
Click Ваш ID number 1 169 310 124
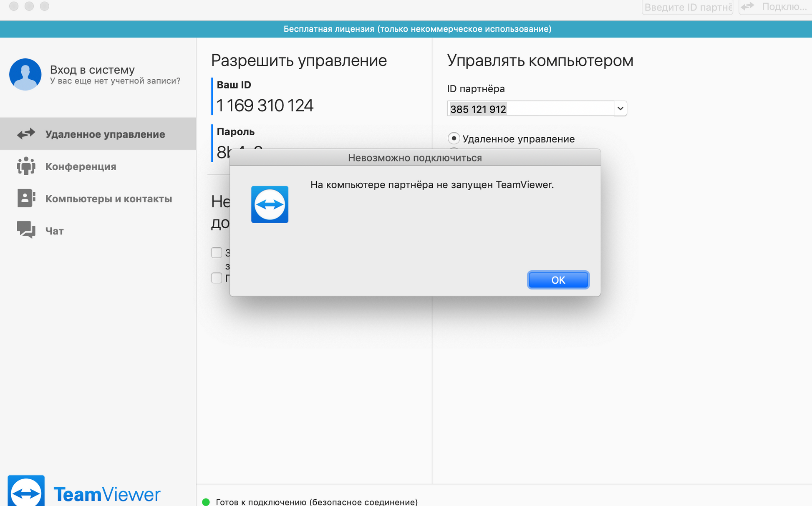[265, 105]
